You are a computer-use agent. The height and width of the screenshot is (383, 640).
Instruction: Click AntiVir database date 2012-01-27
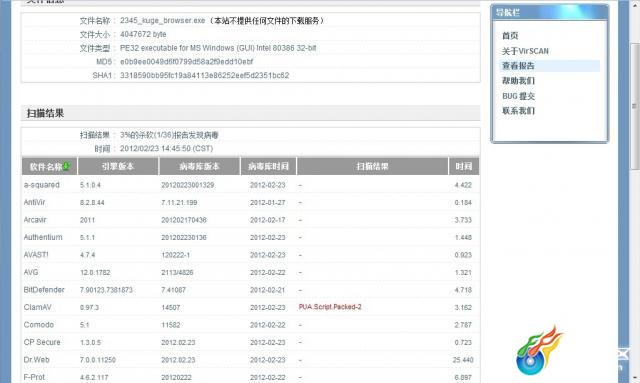268,203
